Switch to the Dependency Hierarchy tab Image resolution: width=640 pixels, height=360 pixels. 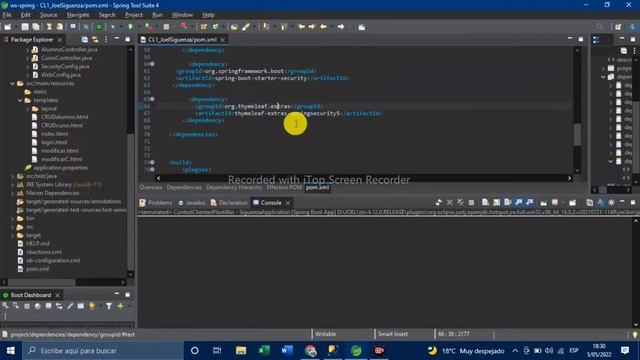(x=234, y=187)
